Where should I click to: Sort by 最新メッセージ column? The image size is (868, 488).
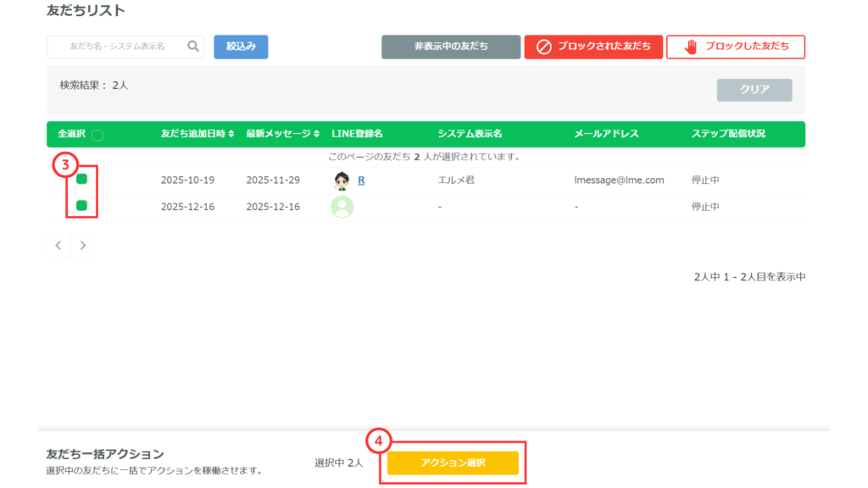coord(282,134)
